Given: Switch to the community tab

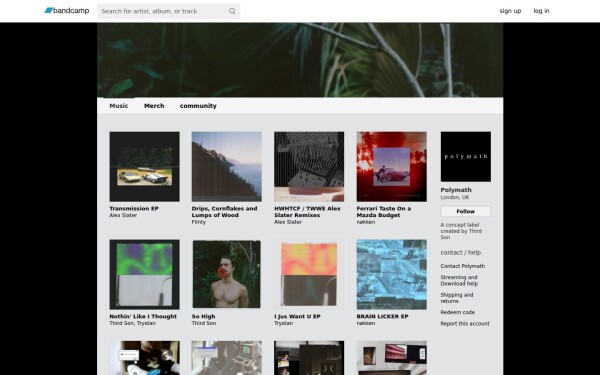Looking at the screenshot, I should (x=198, y=106).
